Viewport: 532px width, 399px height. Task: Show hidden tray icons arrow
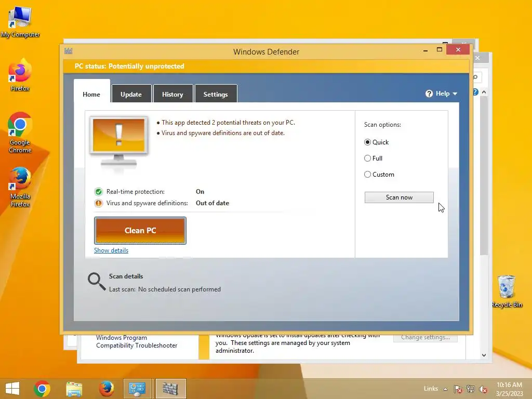click(445, 389)
